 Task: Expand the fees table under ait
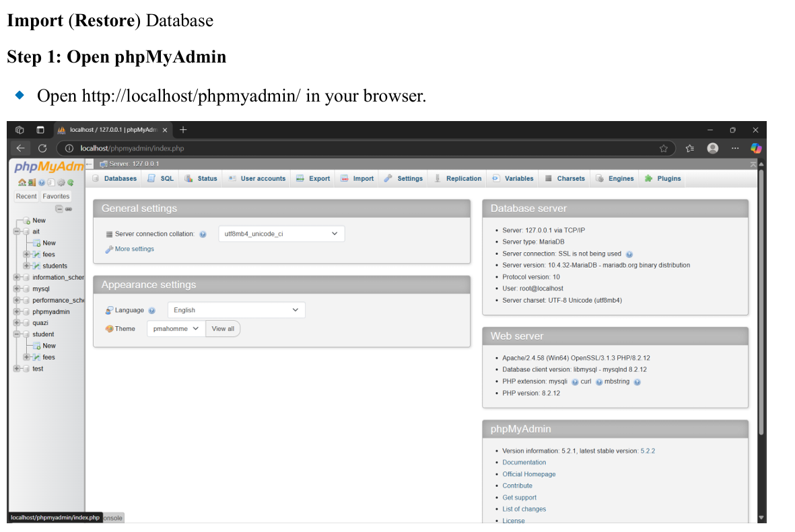[26, 254]
